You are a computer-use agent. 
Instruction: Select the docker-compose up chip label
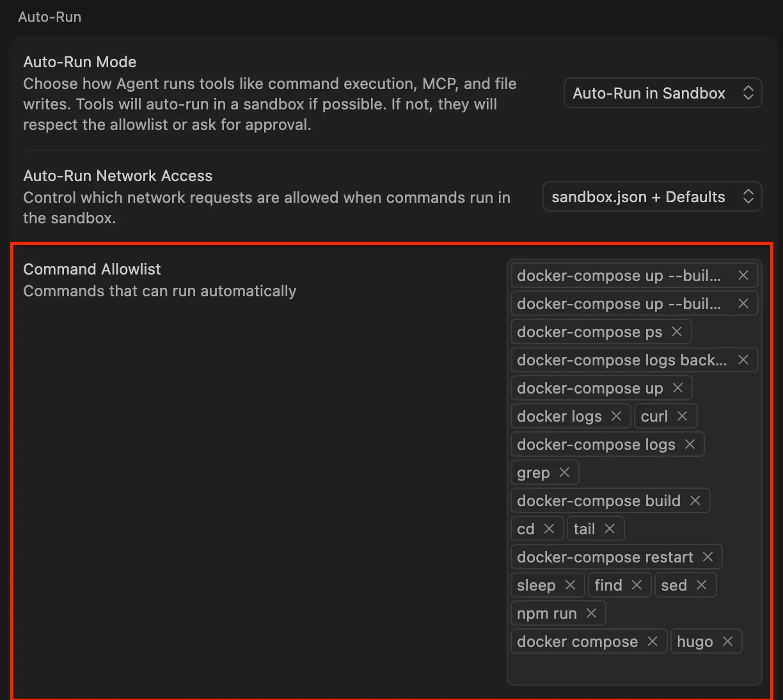[x=590, y=388]
